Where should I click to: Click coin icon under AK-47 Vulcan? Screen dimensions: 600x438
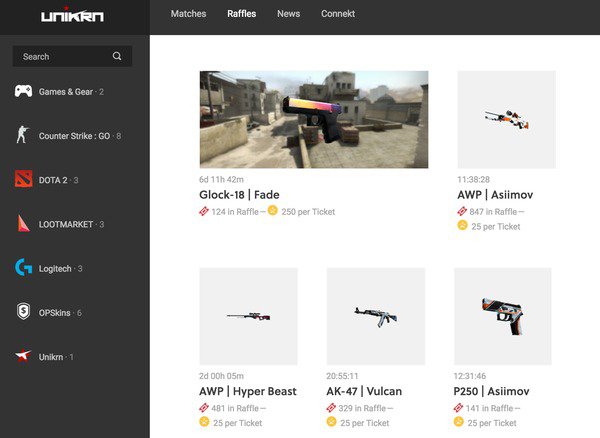pos(331,422)
